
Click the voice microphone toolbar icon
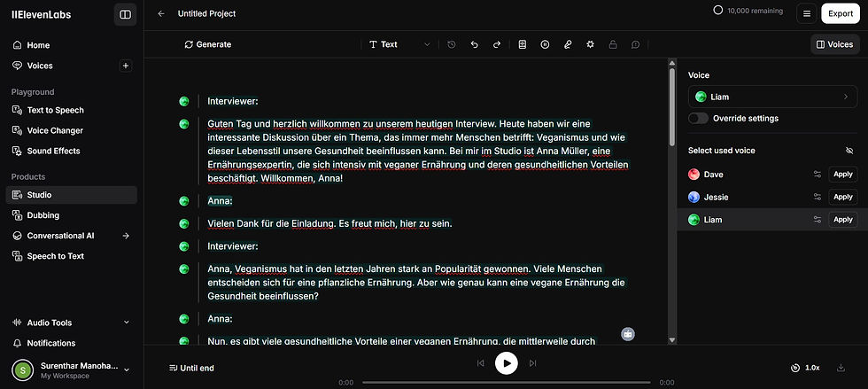pos(568,44)
